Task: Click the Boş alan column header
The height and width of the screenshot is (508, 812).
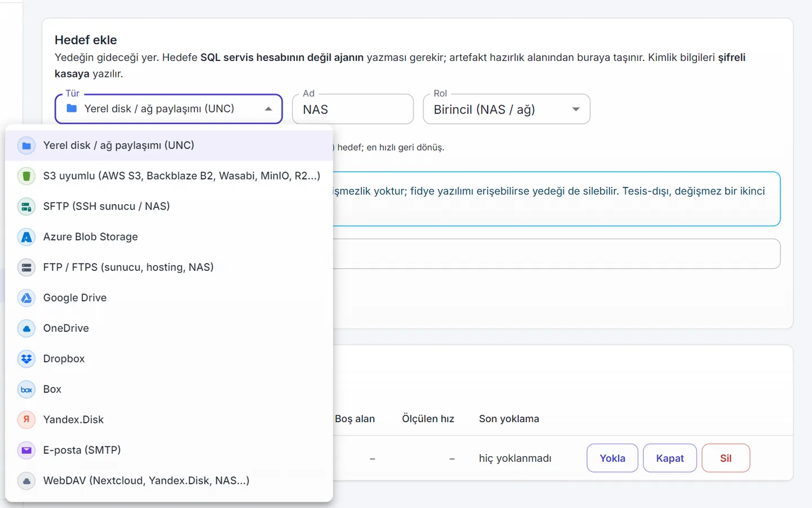Action: point(355,419)
